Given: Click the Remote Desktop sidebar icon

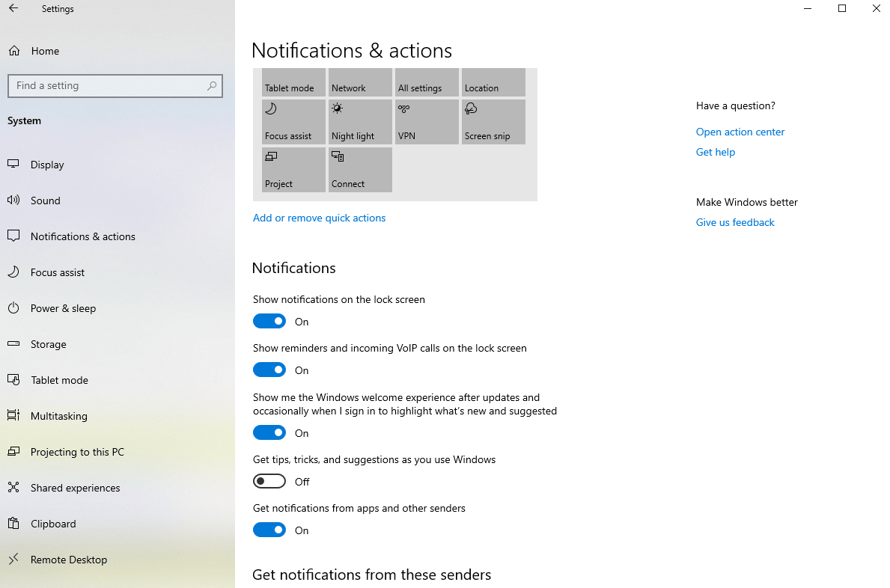Looking at the screenshot, I should click(x=13, y=559).
